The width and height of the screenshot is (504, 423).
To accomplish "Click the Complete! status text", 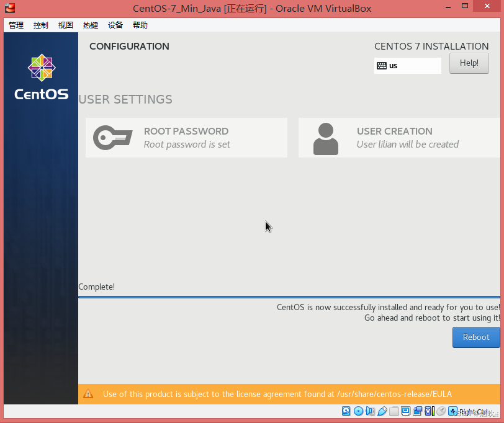I will coord(96,287).
